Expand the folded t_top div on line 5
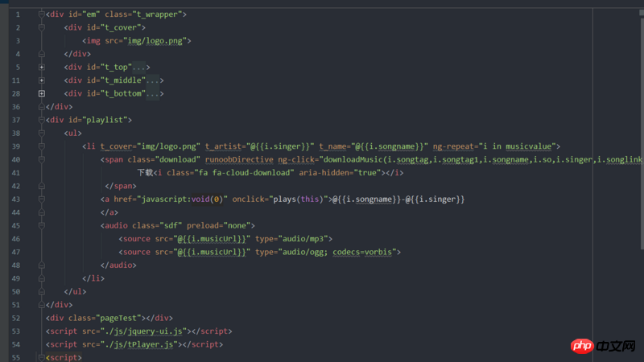The width and height of the screenshot is (644, 362). 42,67
